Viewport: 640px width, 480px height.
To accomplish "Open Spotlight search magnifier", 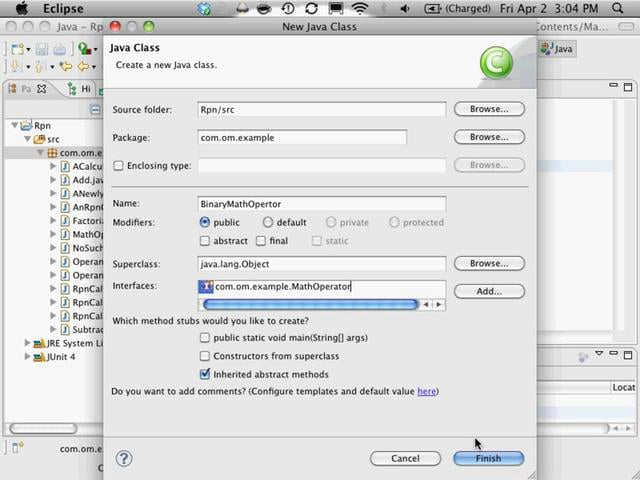I will (x=618, y=8).
